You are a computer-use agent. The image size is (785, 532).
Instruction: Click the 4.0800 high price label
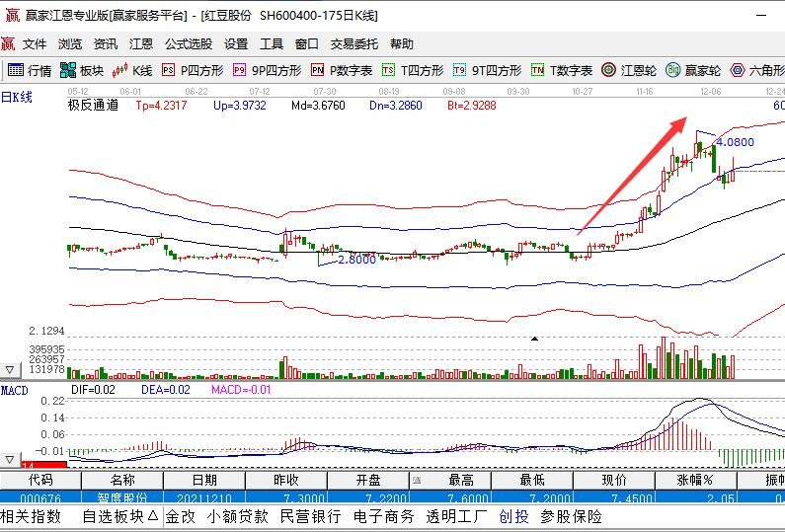(735, 142)
